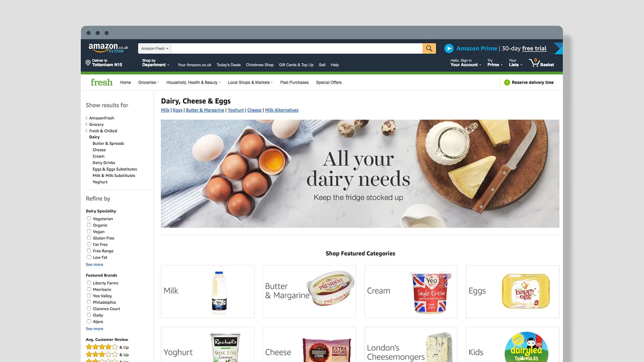644x362 pixels.
Task: Select four stars & up review filter
Action: (x=107, y=347)
